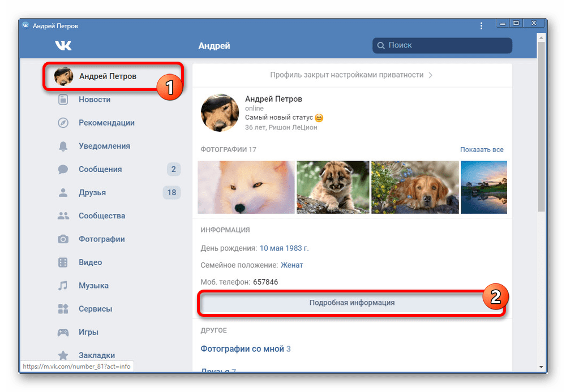Click the Андрей header title
Screen dimensions: 566x392
[214, 46]
